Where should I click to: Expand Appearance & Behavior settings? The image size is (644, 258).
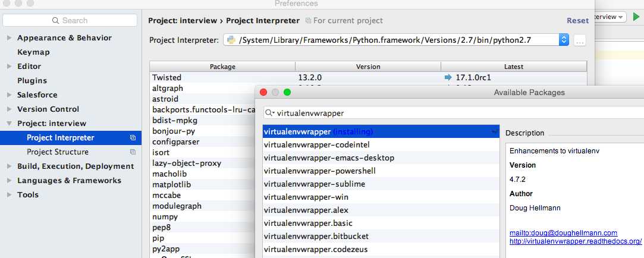(x=9, y=38)
